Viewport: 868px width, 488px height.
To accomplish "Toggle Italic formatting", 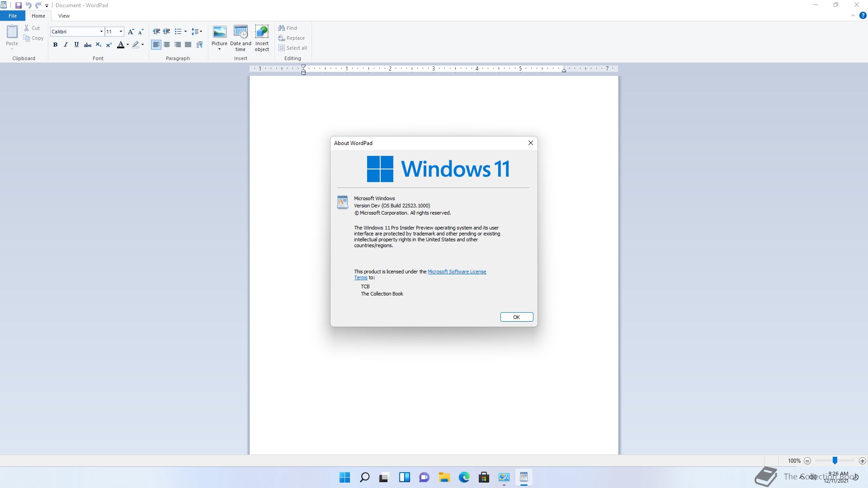I will [x=66, y=45].
